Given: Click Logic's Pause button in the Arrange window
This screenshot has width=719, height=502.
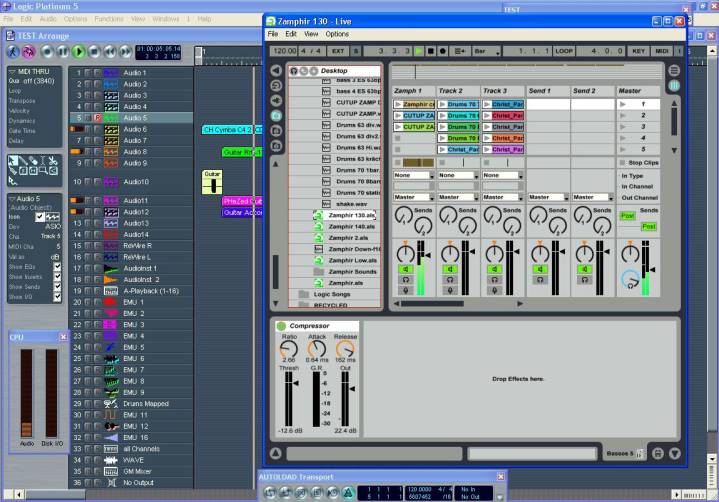Looking at the screenshot, I should coord(63,52).
